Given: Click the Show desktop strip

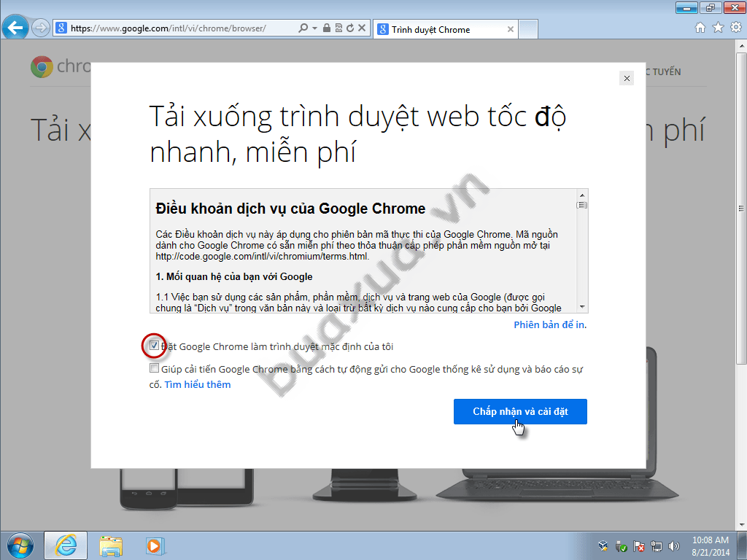Looking at the screenshot, I should coord(743,545).
